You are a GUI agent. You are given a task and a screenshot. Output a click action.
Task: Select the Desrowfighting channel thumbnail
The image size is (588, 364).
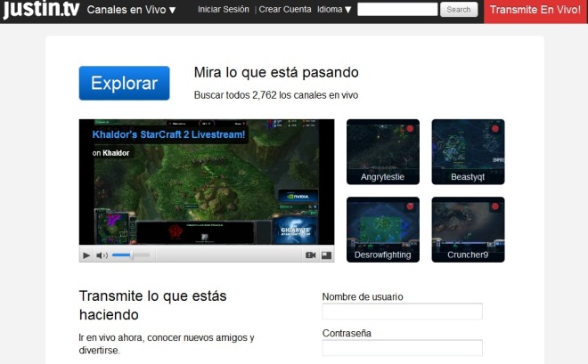click(x=382, y=229)
